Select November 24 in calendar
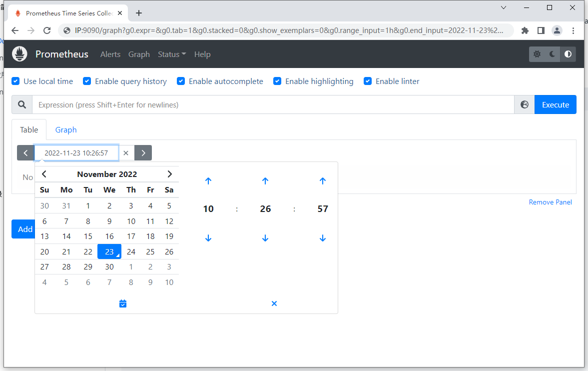The width and height of the screenshot is (588, 371). pos(131,251)
